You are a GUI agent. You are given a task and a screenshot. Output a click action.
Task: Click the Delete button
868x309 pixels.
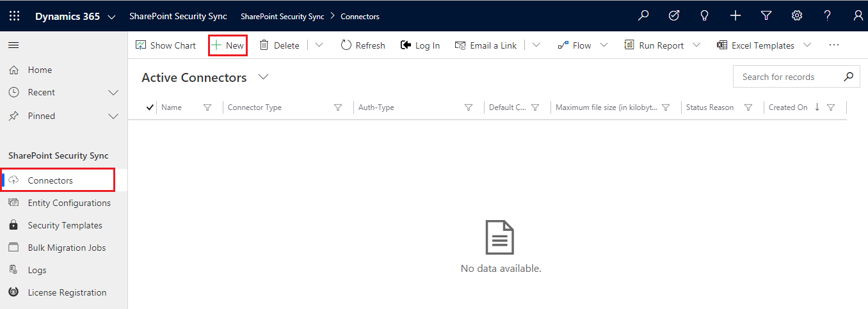point(280,45)
